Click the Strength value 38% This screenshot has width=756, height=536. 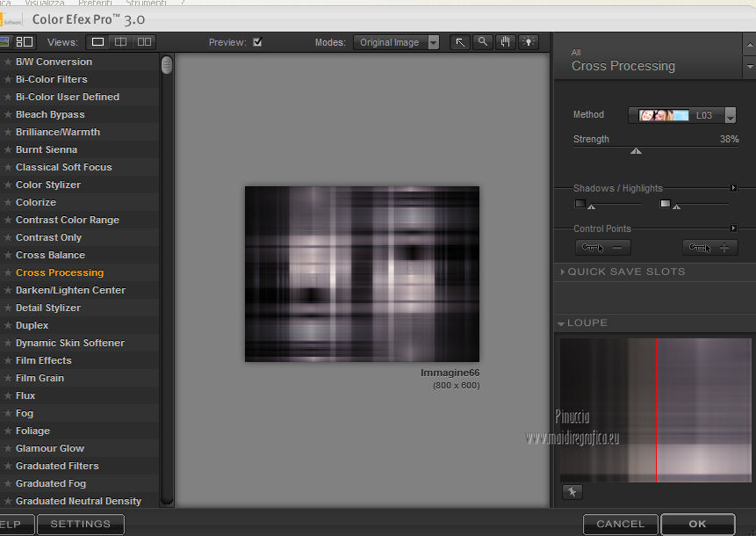tap(729, 139)
